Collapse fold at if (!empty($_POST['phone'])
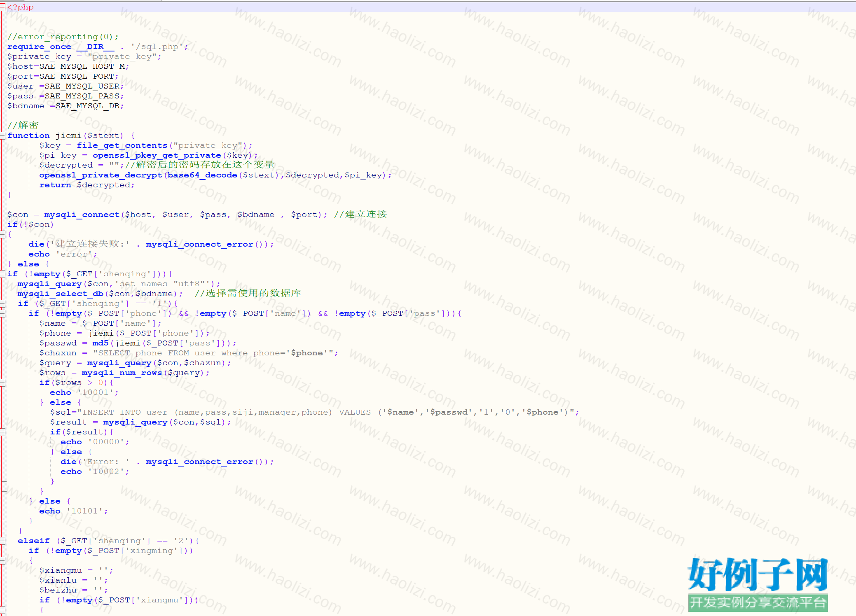The image size is (856, 616). pyautogui.click(x=2, y=313)
